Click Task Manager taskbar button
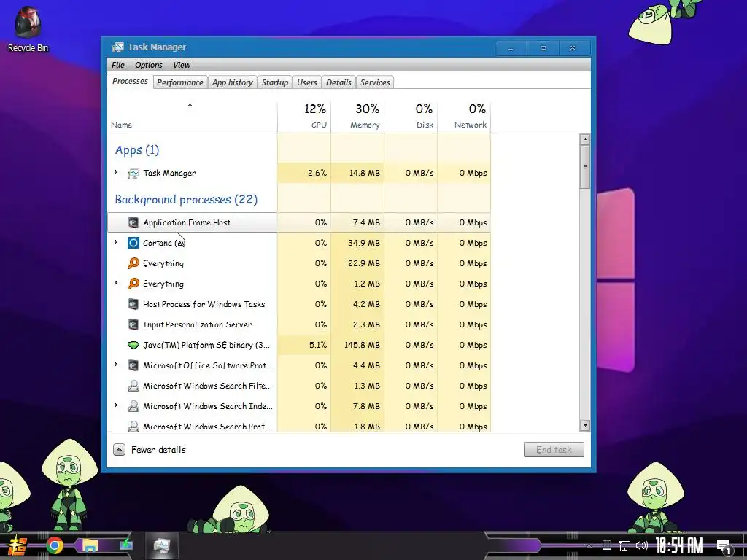Screen dimensions: 747x560 (x=162, y=545)
